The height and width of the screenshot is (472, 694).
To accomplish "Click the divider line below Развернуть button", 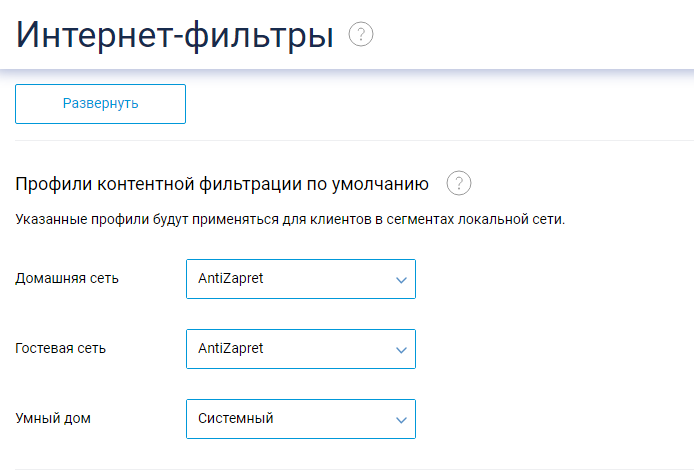I will pyautogui.click(x=354, y=140).
